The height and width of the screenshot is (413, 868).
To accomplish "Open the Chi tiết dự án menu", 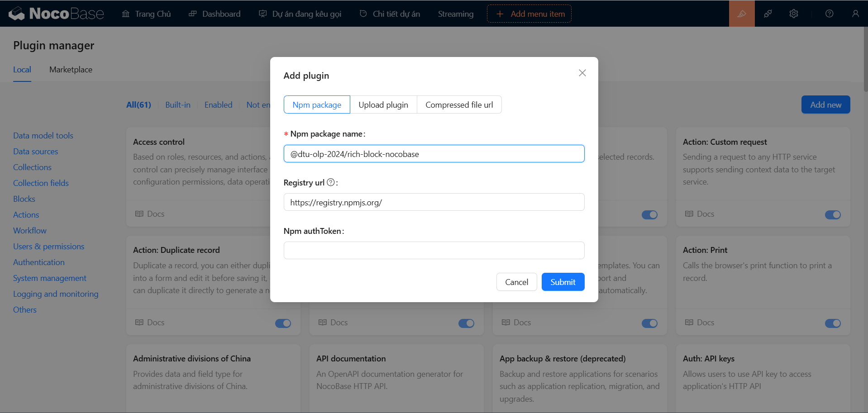I will [390, 14].
